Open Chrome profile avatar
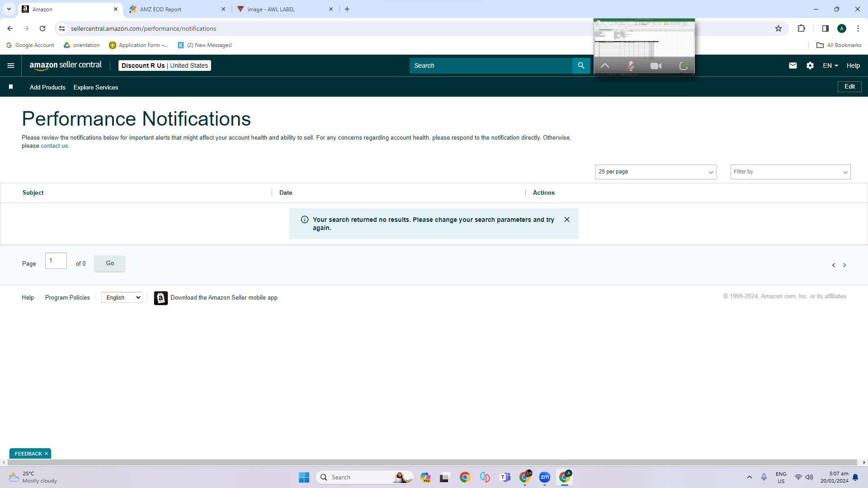This screenshot has width=868, height=488. (842, 28)
